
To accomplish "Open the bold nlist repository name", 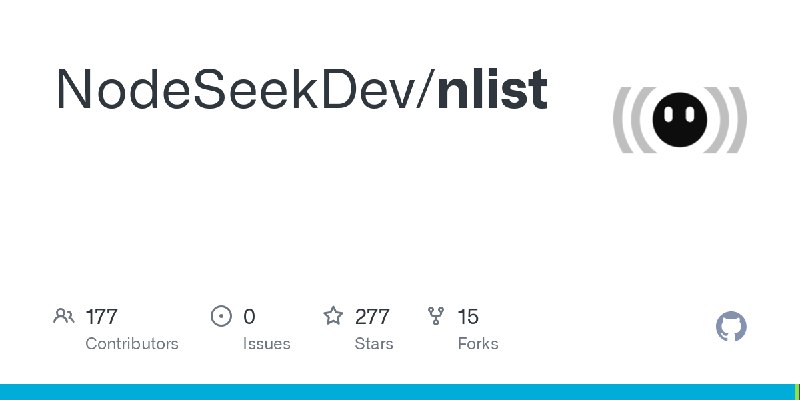I will tap(492, 89).
